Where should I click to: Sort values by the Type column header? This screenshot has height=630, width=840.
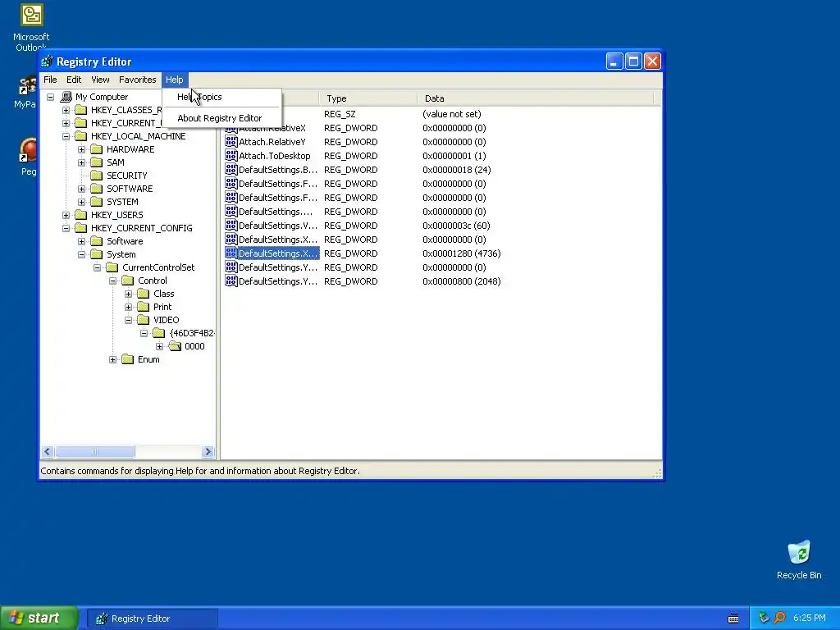pos(368,98)
